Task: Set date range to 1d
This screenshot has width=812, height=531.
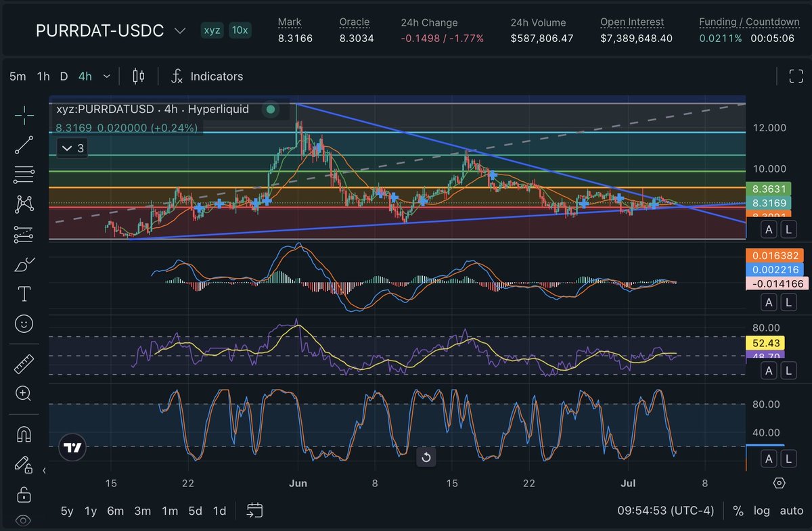Action: coord(219,511)
